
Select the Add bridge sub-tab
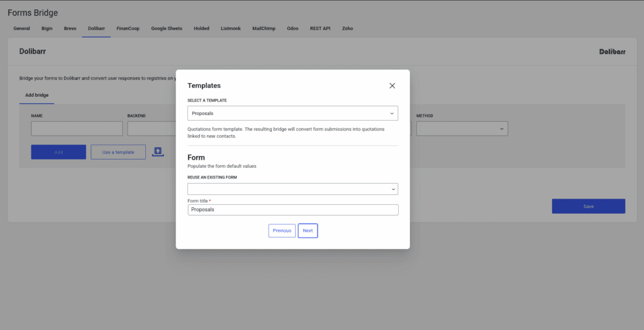[36, 95]
